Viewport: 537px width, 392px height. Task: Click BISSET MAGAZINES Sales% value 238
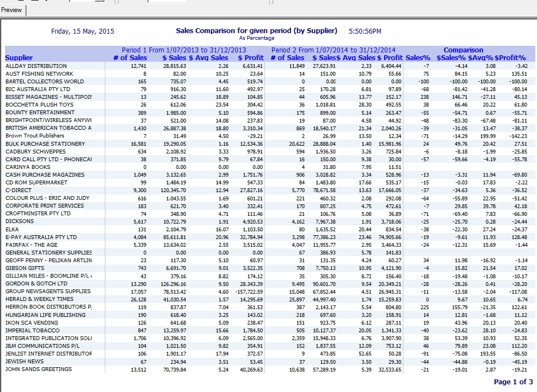point(424,97)
